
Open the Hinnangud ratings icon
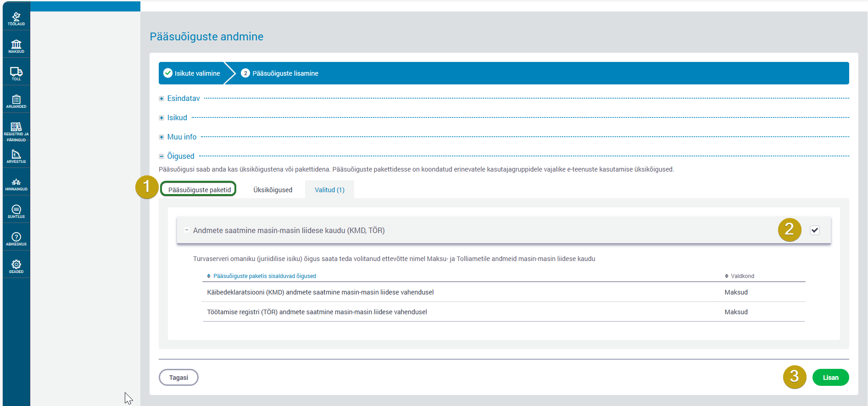[16, 184]
